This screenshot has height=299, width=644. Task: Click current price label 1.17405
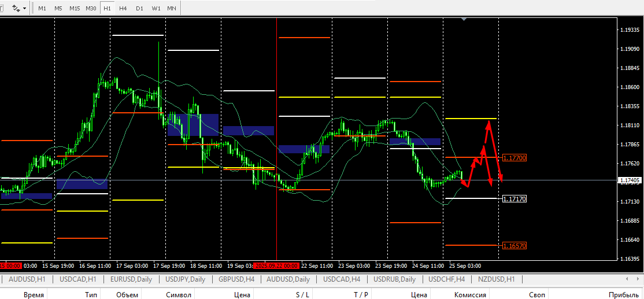click(629, 180)
